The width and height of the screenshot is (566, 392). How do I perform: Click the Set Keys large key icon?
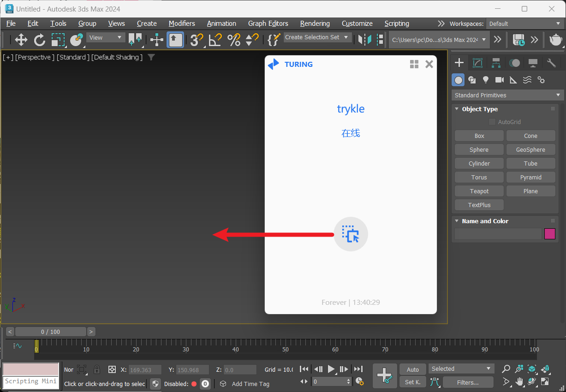click(x=385, y=375)
